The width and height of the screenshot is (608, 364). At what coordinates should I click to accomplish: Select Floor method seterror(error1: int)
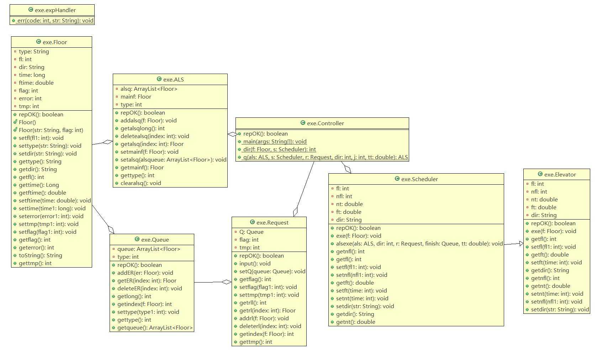(x=51, y=216)
